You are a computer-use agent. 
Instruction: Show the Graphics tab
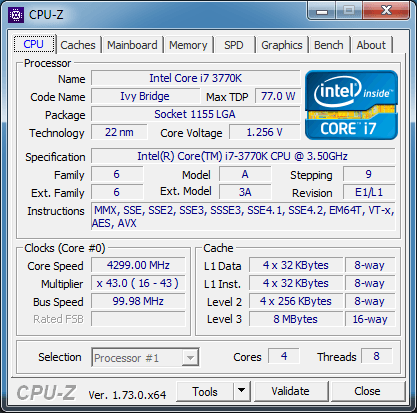[282, 45]
